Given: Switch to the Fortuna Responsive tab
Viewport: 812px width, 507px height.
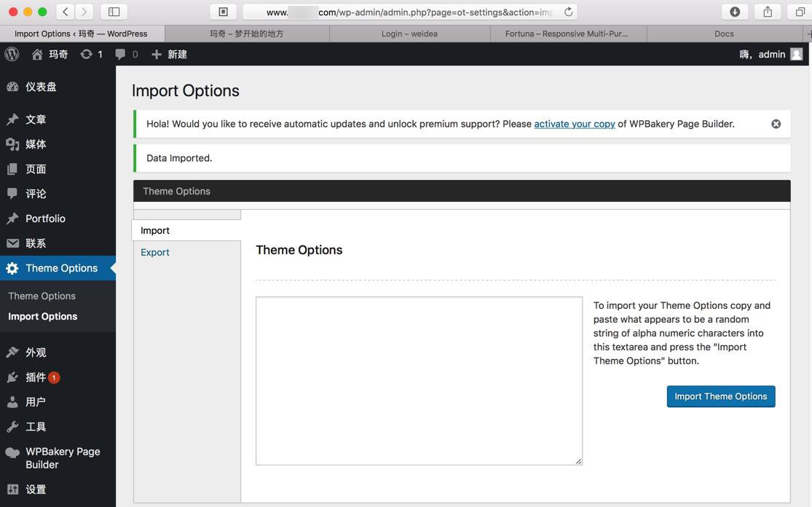Looking at the screenshot, I should [x=568, y=34].
